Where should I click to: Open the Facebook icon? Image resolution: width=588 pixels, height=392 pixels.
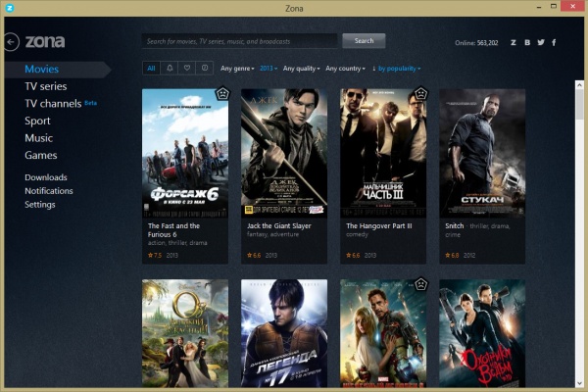(554, 43)
